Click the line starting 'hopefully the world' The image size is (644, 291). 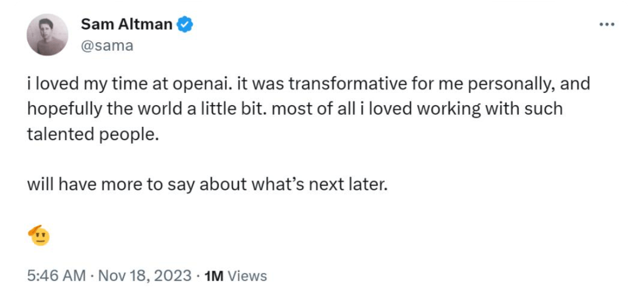click(295, 109)
